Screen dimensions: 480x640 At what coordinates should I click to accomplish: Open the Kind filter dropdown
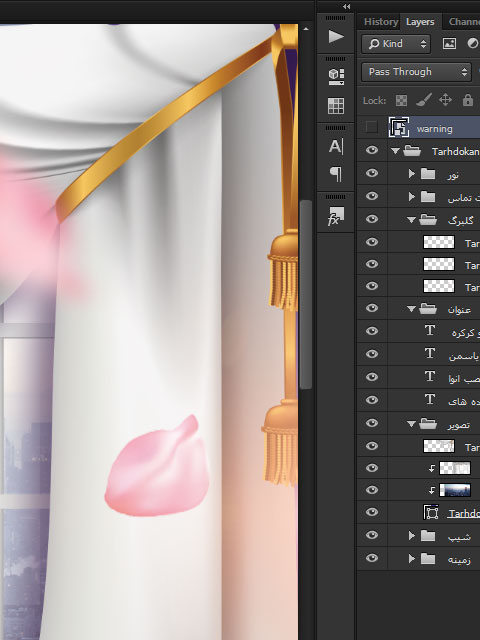click(x=396, y=44)
